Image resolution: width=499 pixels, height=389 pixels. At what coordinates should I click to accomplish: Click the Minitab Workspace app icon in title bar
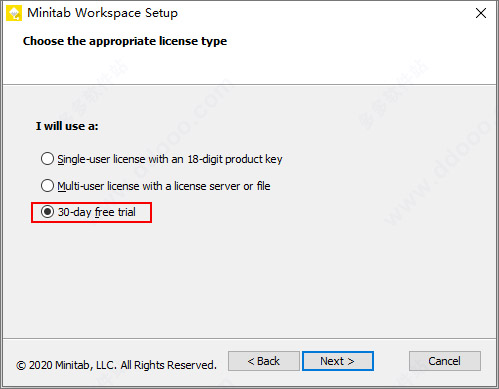14,13
